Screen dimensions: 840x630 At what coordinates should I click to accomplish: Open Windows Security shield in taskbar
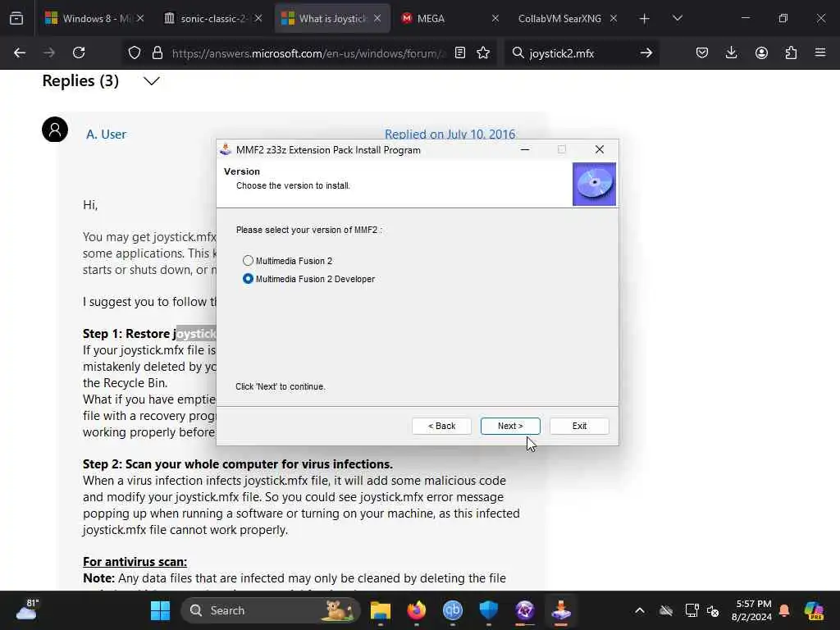pyautogui.click(x=489, y=610)
